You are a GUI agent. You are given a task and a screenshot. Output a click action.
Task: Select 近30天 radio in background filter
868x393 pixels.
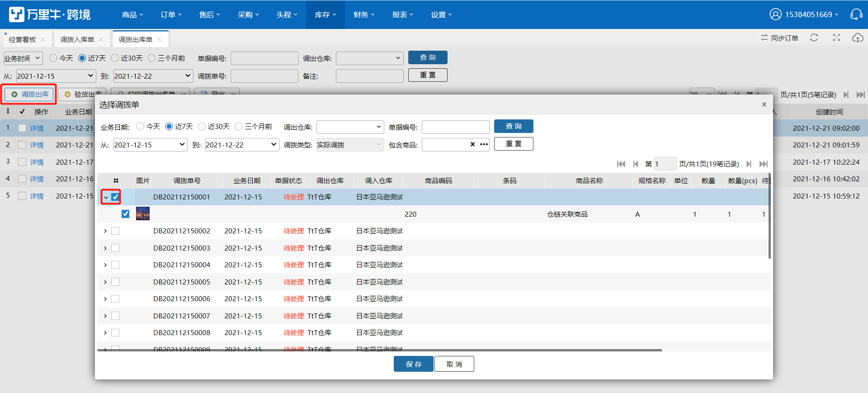(x=115, y=58)
